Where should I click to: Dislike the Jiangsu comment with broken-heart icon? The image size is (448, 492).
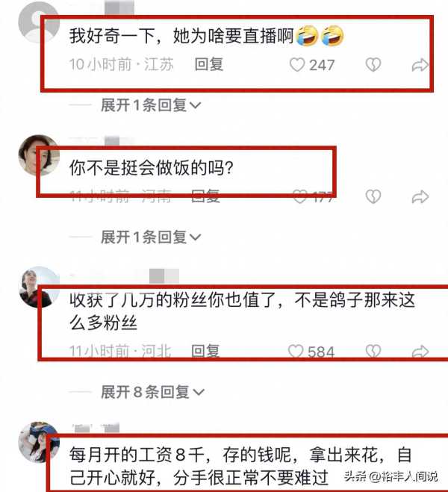point(373,65)
